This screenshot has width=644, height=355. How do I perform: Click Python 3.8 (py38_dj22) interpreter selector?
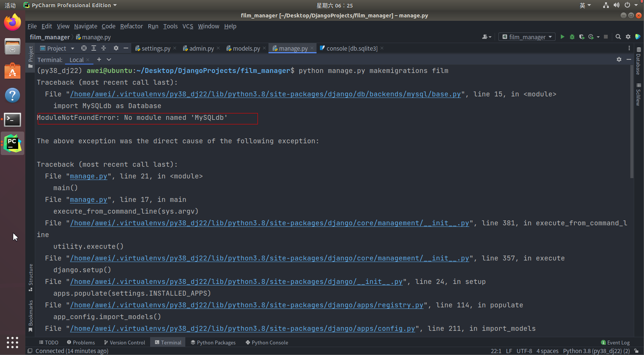click(x=596, y=351)
